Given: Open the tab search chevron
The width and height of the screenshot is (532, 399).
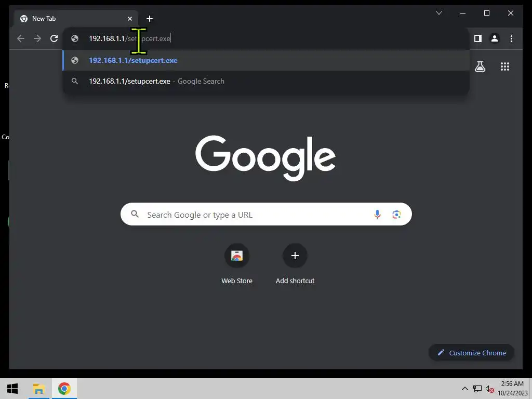Looking at the screenshot, I should pyautogui.click(x=438, y=13).
